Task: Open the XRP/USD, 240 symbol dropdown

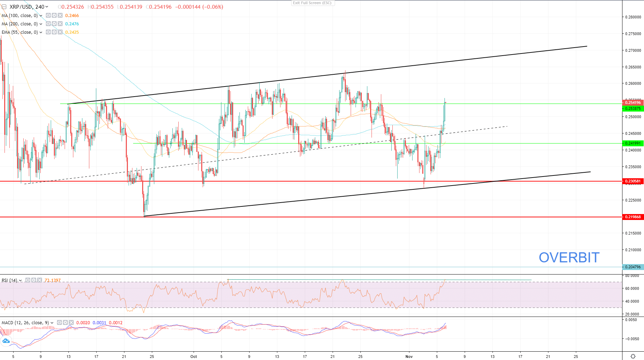Action: 47,7
